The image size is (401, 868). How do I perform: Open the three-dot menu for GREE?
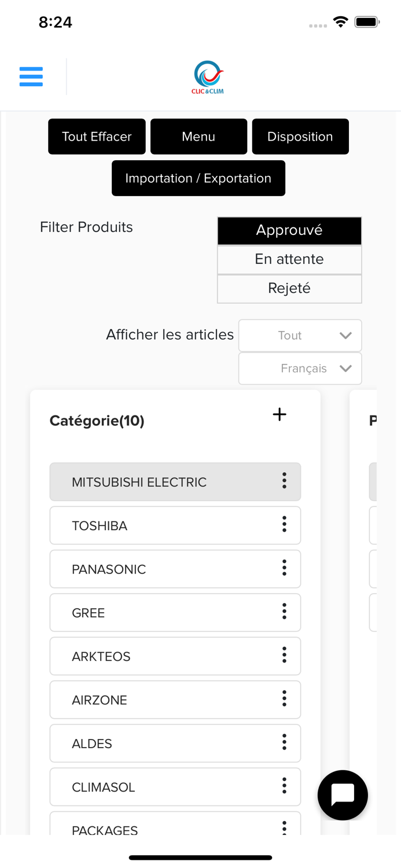click(284, 612)
